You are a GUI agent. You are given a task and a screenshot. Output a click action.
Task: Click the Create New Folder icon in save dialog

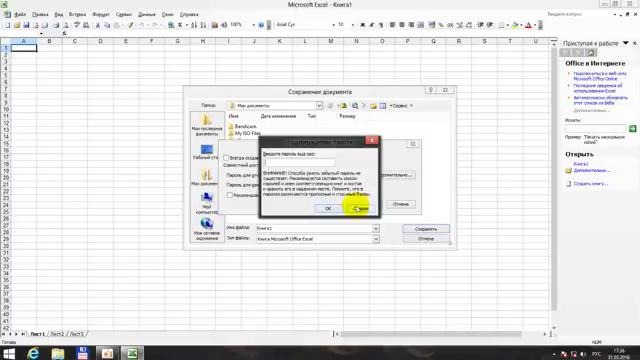[x=373, y=106]
